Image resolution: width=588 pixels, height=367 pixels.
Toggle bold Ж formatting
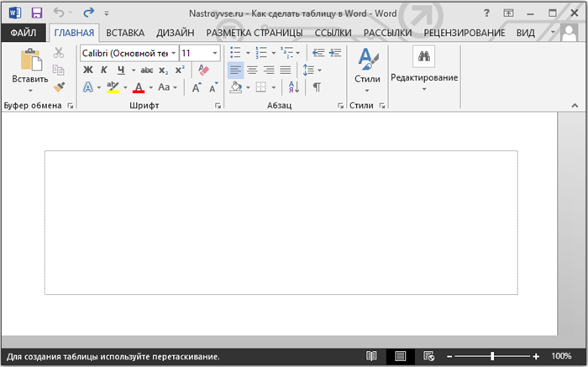coord(87,70)
